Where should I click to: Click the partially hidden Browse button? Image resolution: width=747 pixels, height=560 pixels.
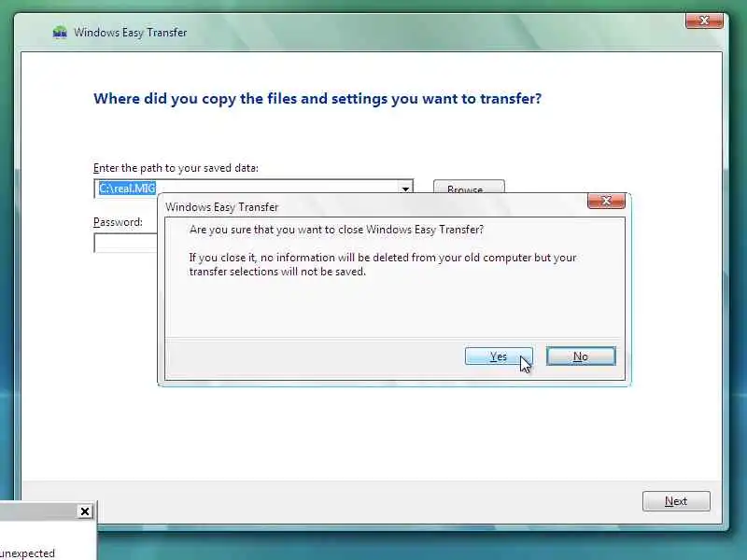pos(469,187)
